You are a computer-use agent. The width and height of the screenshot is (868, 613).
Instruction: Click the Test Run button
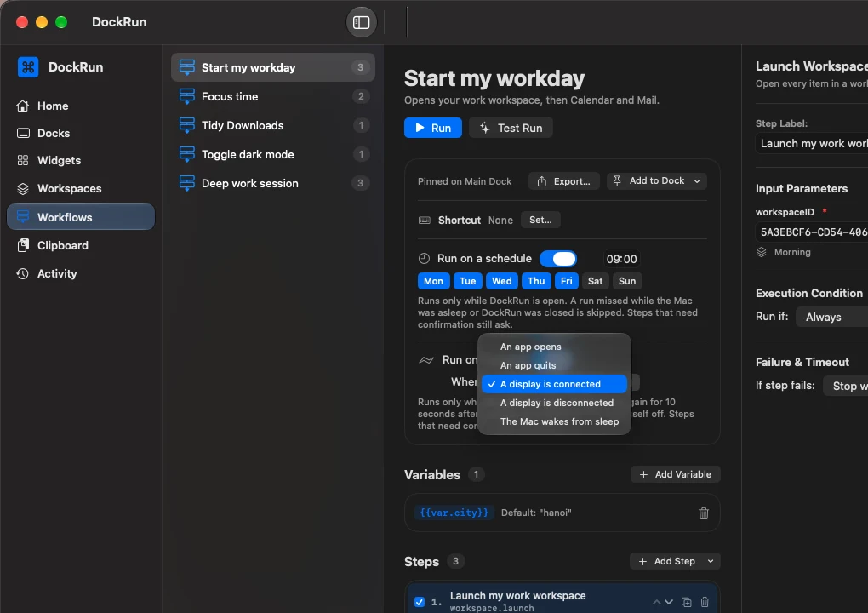(511, 128)
